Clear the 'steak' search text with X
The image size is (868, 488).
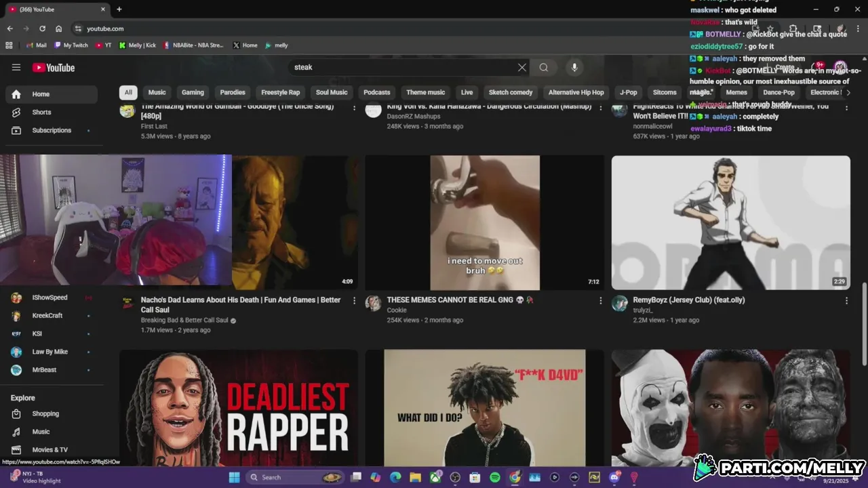521,67
